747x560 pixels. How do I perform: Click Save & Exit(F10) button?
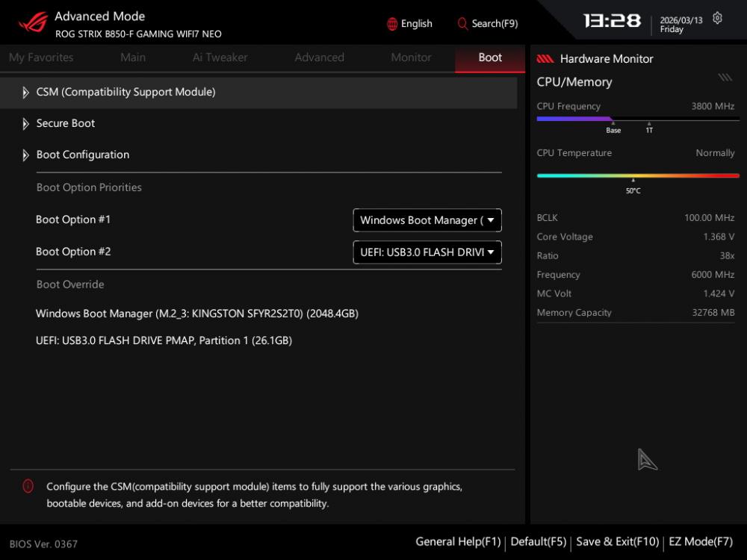pos(617,541)
